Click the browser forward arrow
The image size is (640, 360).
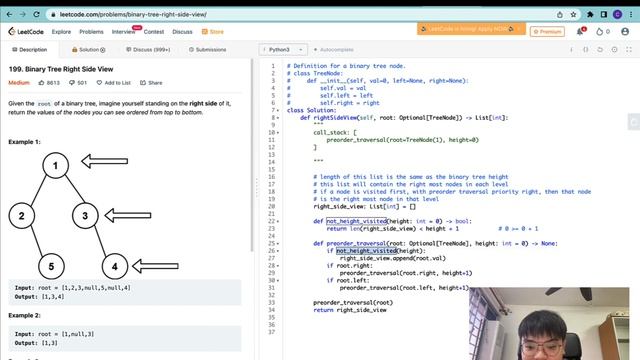[x=23, y=14]
